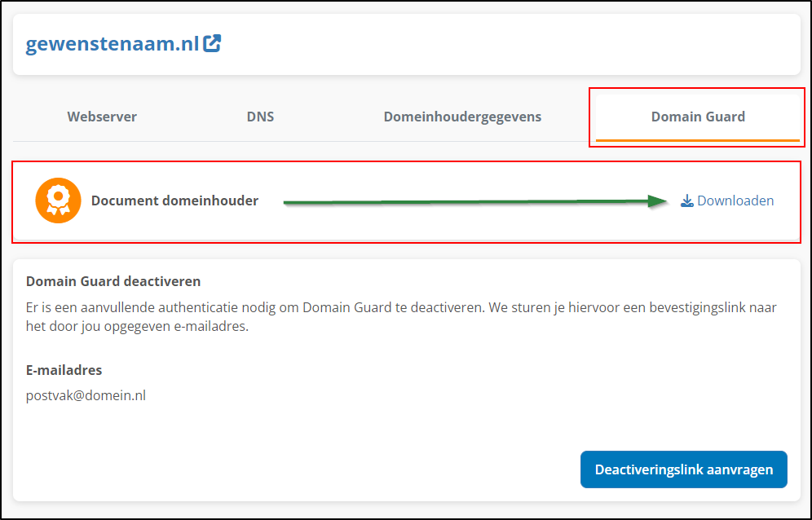
Task: Click the gewenstenaam.nl heading link
Action: [x=113, y=45]
